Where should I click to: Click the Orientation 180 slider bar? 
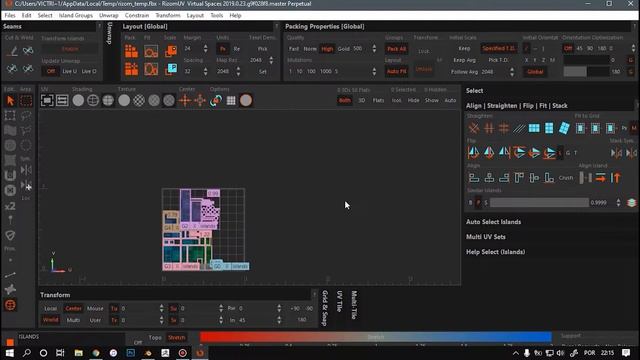pos(587,71)
